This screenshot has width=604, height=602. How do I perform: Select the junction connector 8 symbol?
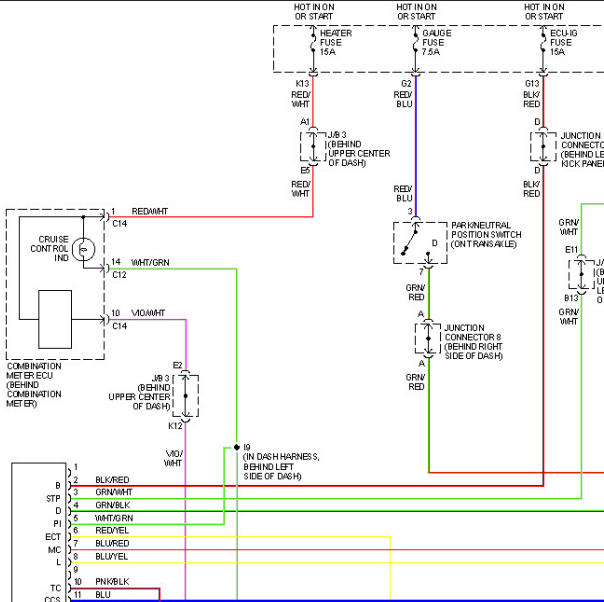pyautogui.click(x=428, y=338)
